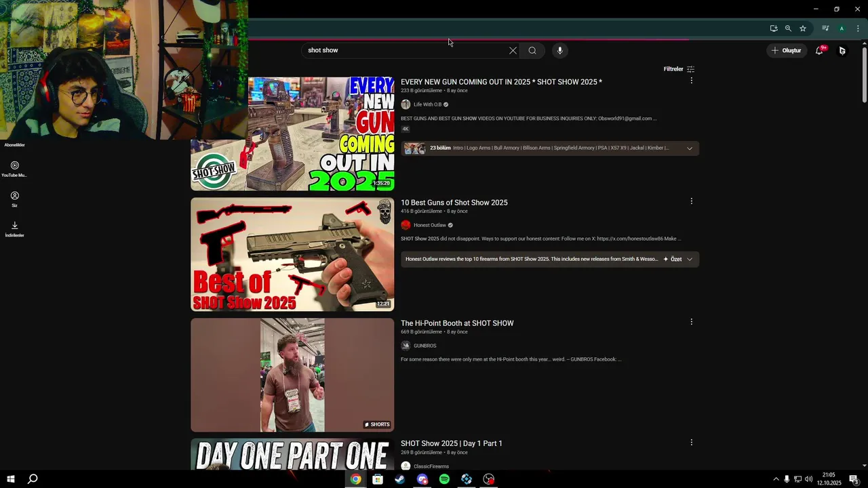
Task: Expand the Özet summary chevron
Action: (x=690, y=259)
